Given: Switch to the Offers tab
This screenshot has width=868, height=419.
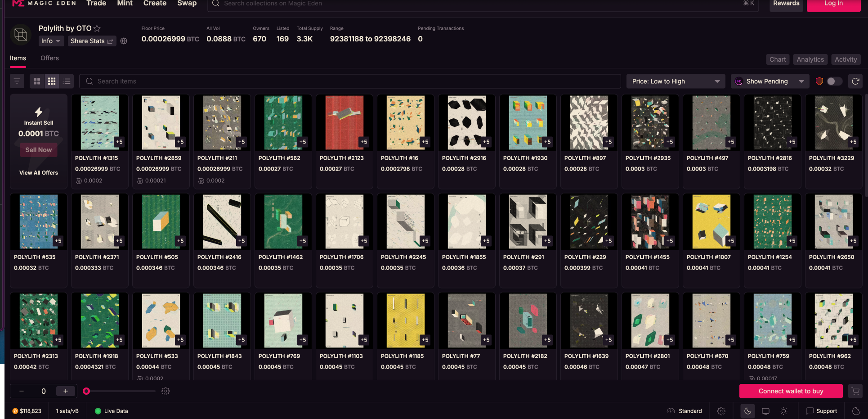Looking at the screenshot, I should [49, 58].
